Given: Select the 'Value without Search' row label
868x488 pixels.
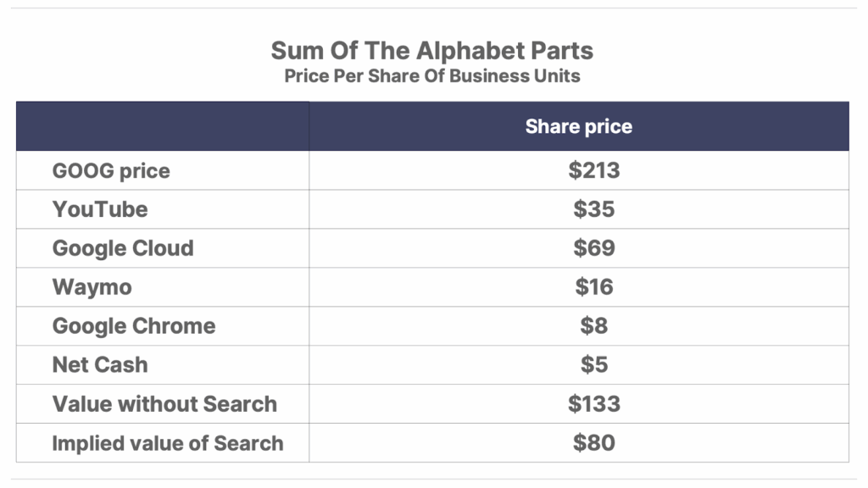Looking at the screenshot, I should (164, 404).
